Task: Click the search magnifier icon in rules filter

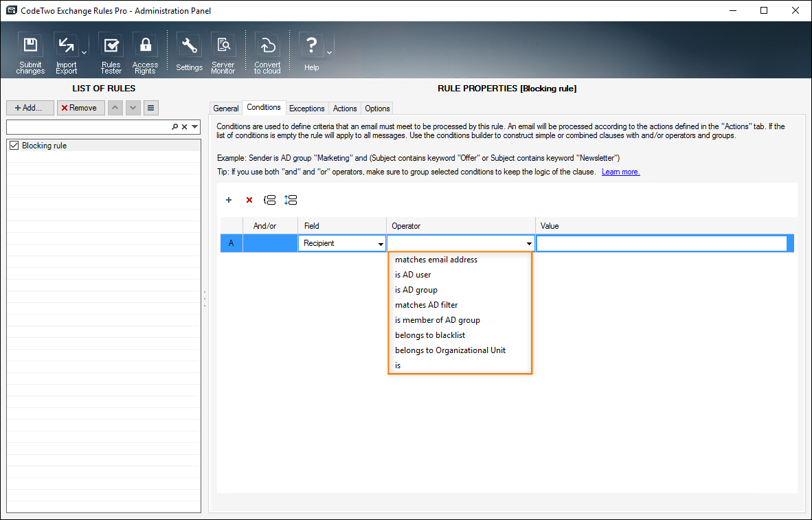Action: pyautogui.click(x=175, y=127)
